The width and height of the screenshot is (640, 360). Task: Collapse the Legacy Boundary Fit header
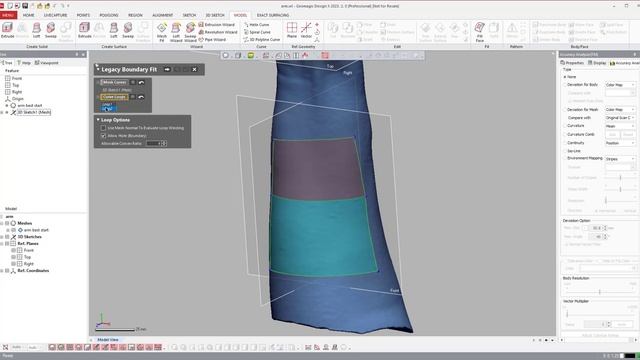click(98, 69)
